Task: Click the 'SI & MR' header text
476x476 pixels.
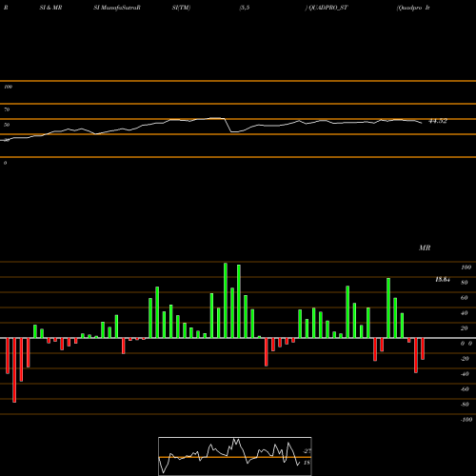Action: coord(50,8)
